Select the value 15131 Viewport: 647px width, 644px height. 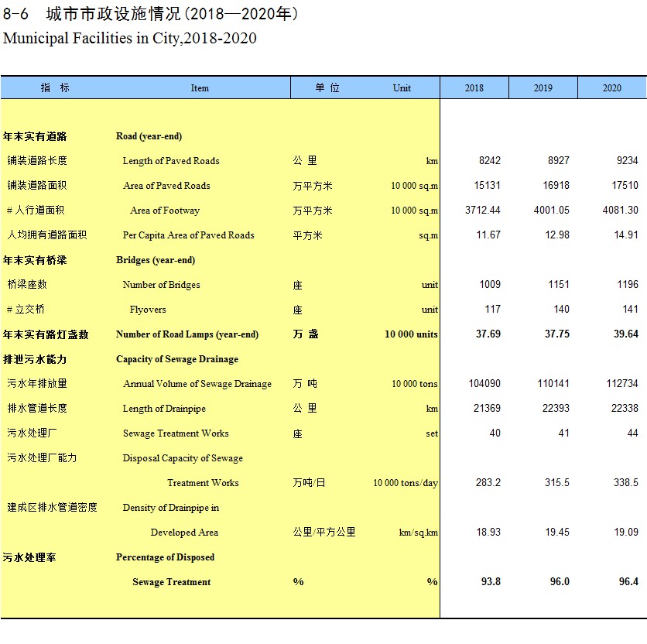[488, 185]
